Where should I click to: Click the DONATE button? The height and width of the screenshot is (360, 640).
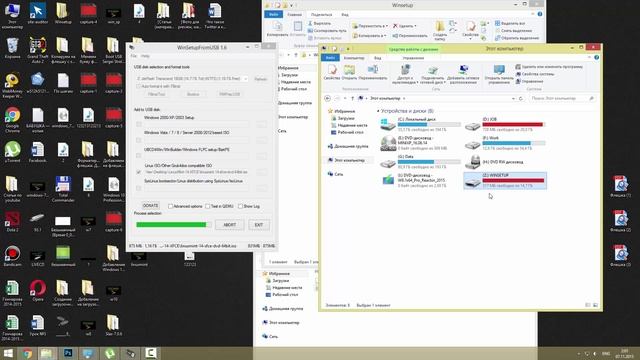(x=150, y=206)
